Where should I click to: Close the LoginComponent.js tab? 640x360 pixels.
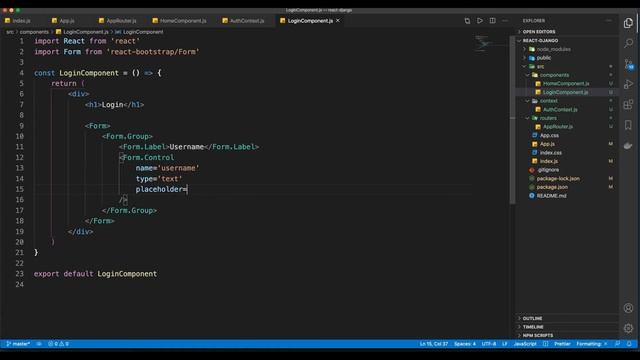pos(338,20)
